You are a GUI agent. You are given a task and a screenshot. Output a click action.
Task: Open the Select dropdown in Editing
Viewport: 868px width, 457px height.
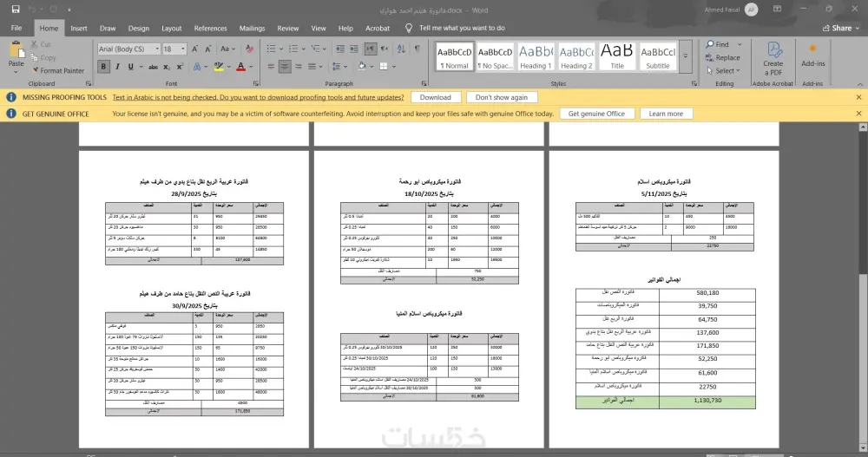click(724, 71)
